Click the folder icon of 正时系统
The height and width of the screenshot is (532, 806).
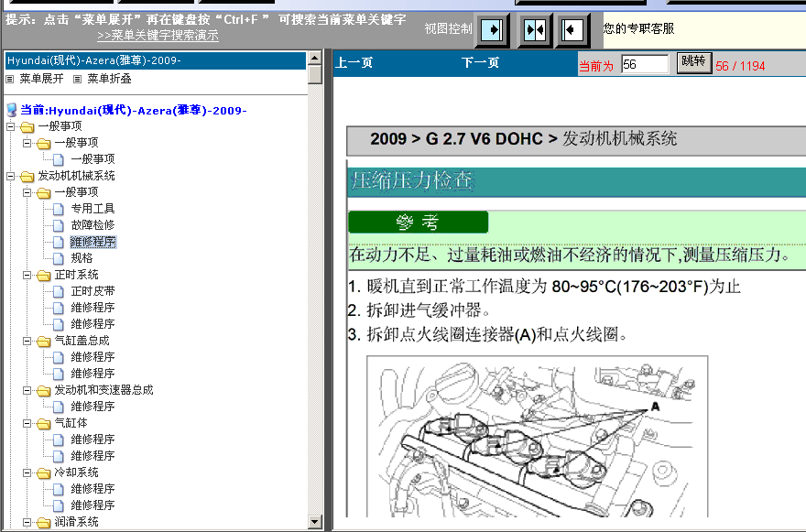(44, 275)
